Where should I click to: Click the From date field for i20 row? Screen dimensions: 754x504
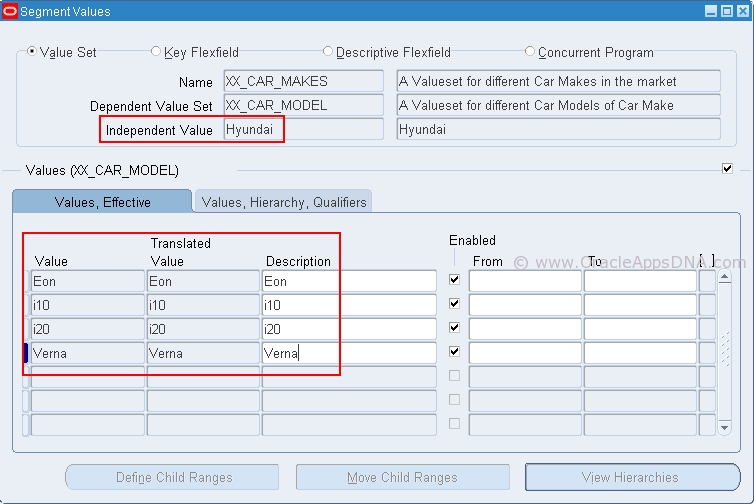[x=525, y=329]
